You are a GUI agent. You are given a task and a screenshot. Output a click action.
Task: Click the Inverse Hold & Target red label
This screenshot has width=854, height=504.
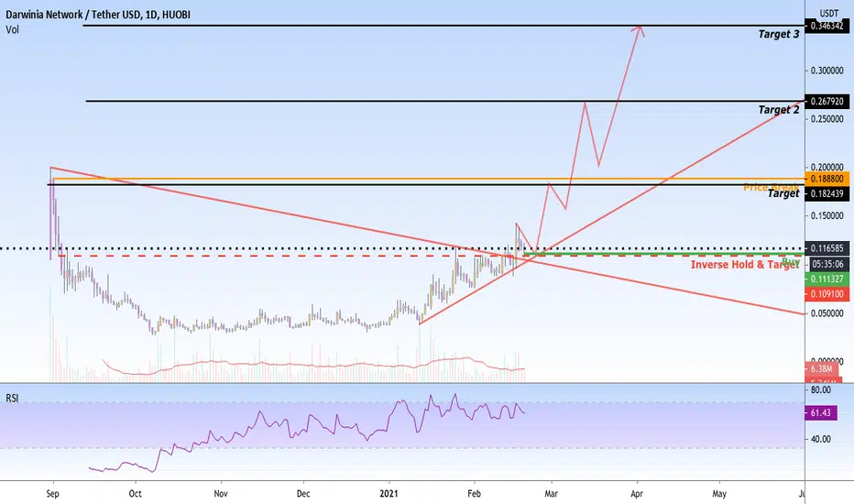click(x=745, y=265)
